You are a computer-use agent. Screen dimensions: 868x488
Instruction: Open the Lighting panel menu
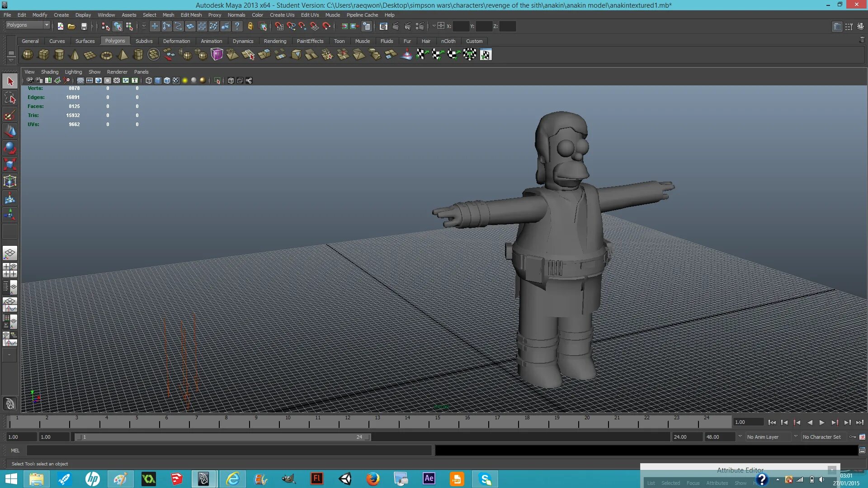click(x=73, y=72)
